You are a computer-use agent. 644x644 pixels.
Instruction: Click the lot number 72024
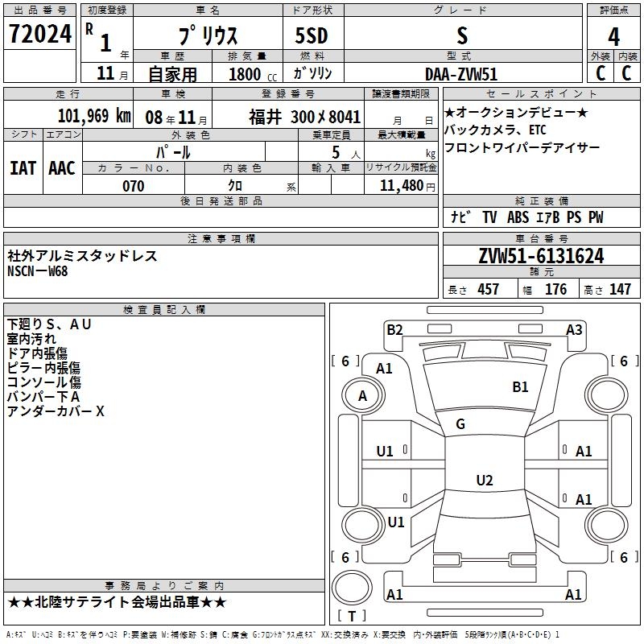[39, 34]
